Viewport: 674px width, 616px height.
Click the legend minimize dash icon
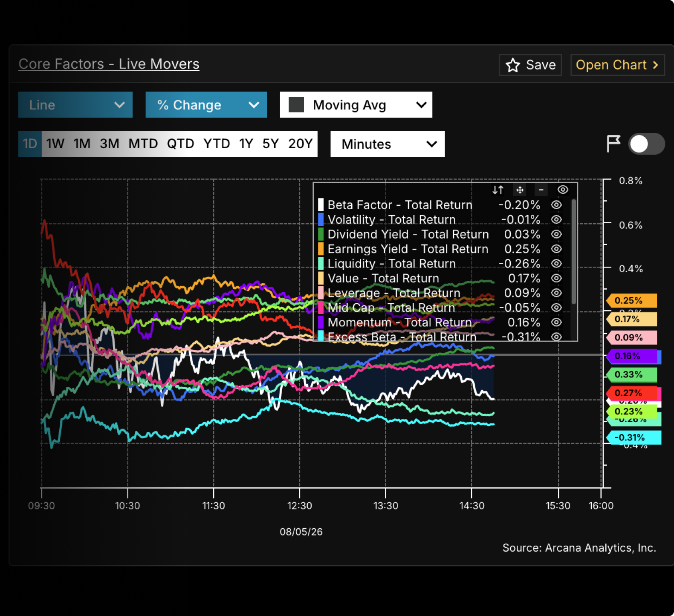[541, 190]
